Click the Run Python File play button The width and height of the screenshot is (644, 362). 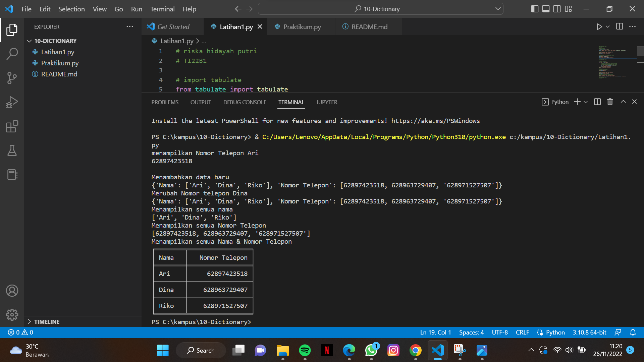coord(599,27)
